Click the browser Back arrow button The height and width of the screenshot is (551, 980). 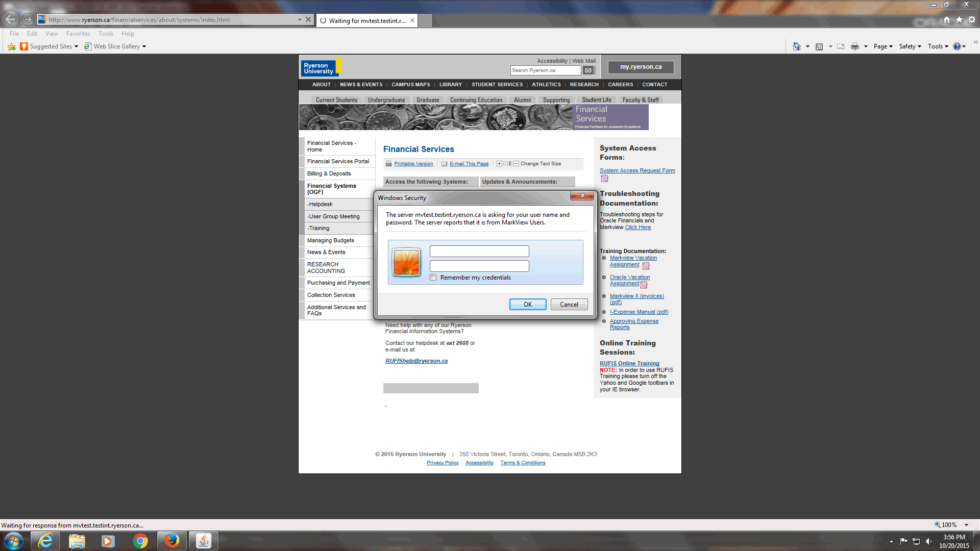tap(11, 19)
